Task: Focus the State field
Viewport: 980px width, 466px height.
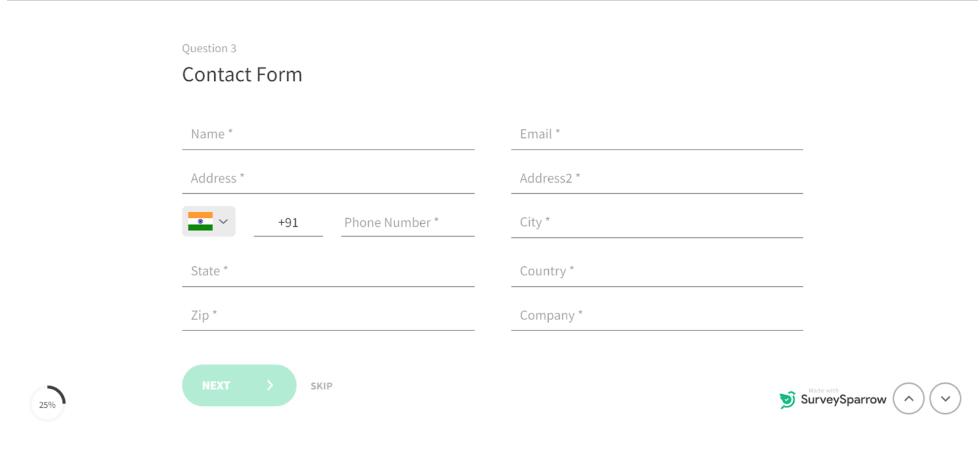Action: tap(328, 271)
